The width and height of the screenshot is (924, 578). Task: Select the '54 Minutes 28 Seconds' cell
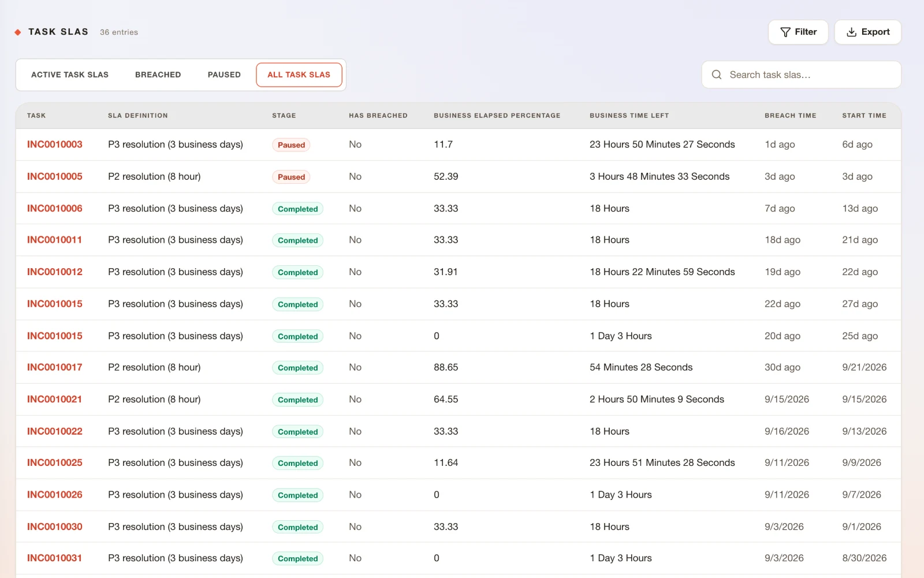[641, 367]
